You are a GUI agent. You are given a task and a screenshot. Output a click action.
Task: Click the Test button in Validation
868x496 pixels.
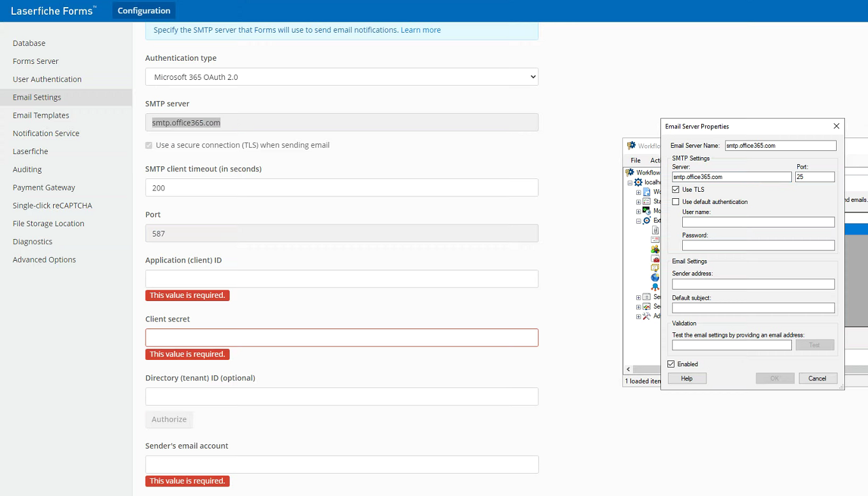(x=814, y=345)
